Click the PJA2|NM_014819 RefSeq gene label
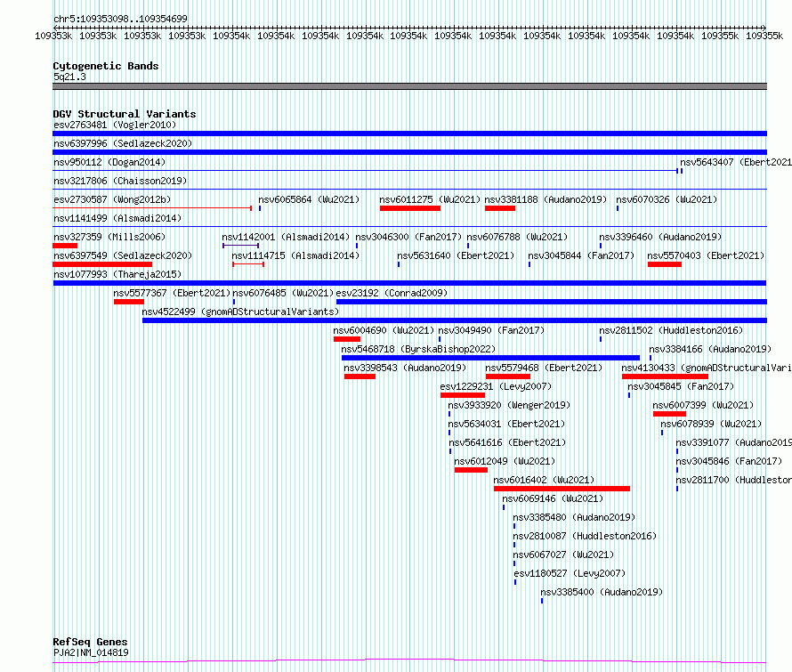Image resolution: width=792 pixels, height=672 pixels. [x=91, y=652]
